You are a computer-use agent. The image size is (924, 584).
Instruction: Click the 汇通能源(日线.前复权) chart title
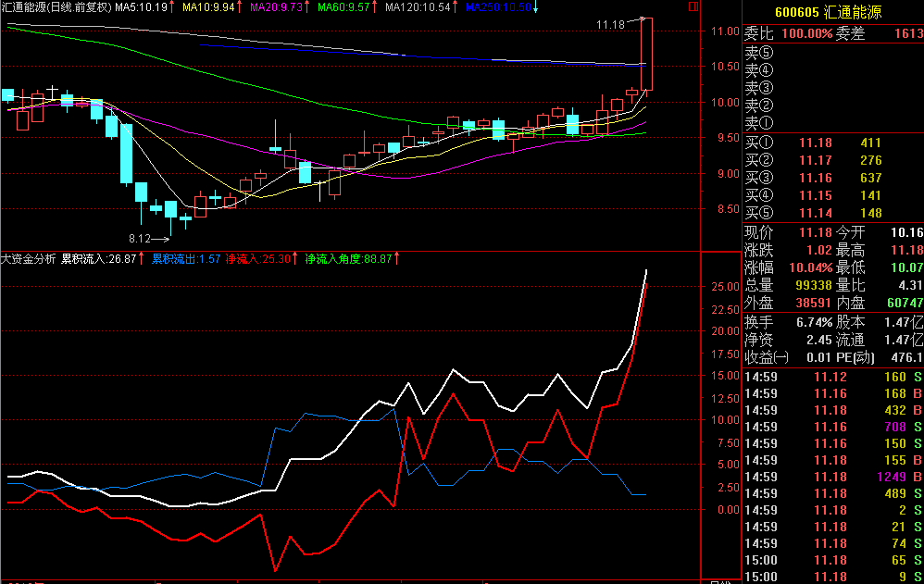[x=56, y=7]
